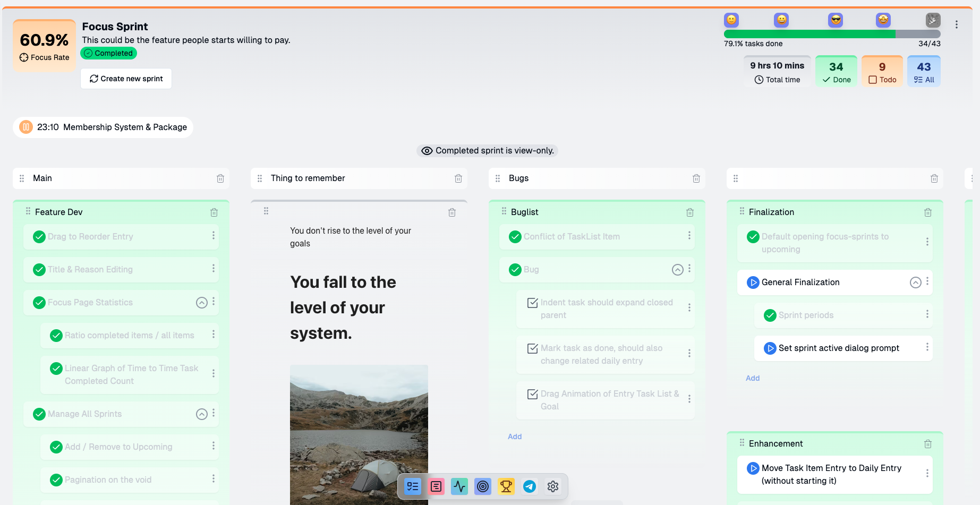Delete the Feature Dev list via trash icon
Image resolution: width=980 pixels, height=505 pixels.
(214, 212)
